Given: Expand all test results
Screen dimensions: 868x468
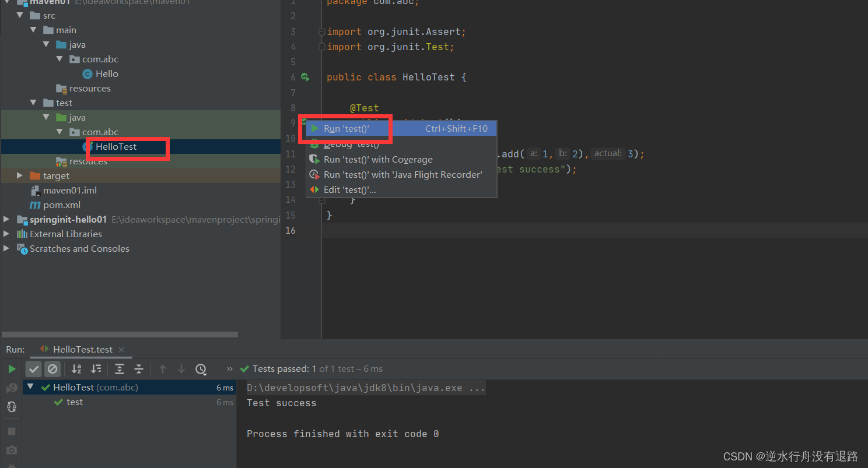Looking at the screenshot, I should coord(120,369).
